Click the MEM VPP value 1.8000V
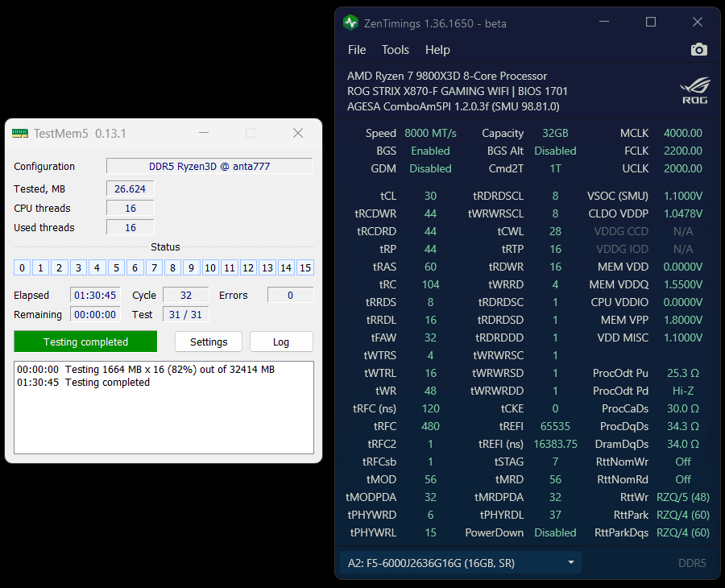Image resolution: width=725 pixels, height=588 pixels. 683,320
